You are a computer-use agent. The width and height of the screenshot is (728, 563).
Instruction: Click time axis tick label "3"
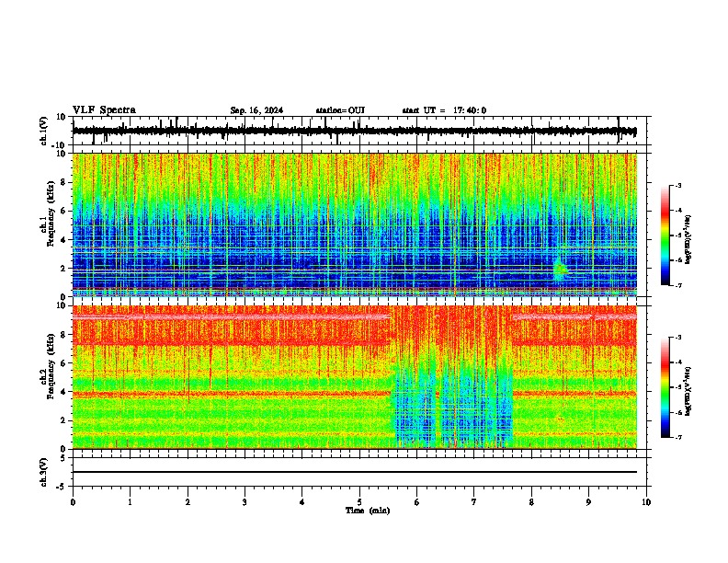pos(245,502)
